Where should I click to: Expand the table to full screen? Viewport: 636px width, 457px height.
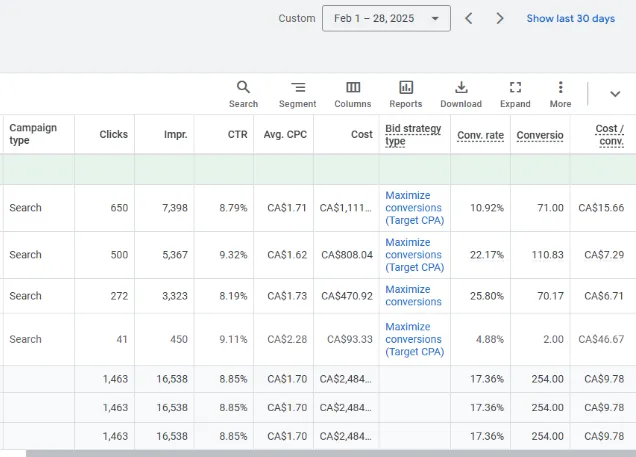point(515,94)
